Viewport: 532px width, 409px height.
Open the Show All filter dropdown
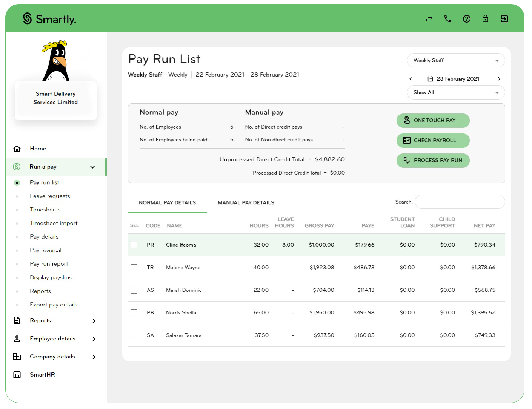[x=456, y=92]
